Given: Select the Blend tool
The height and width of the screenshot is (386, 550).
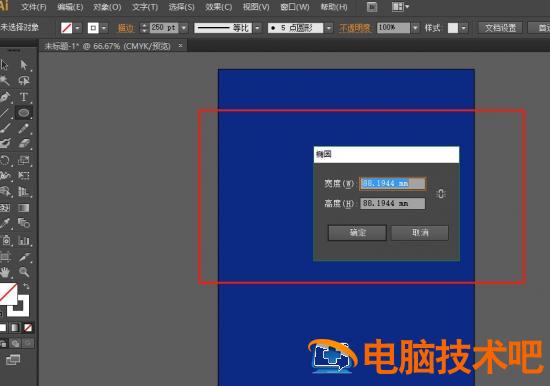Looking at the screenshot, I should (x=24, y=223).
